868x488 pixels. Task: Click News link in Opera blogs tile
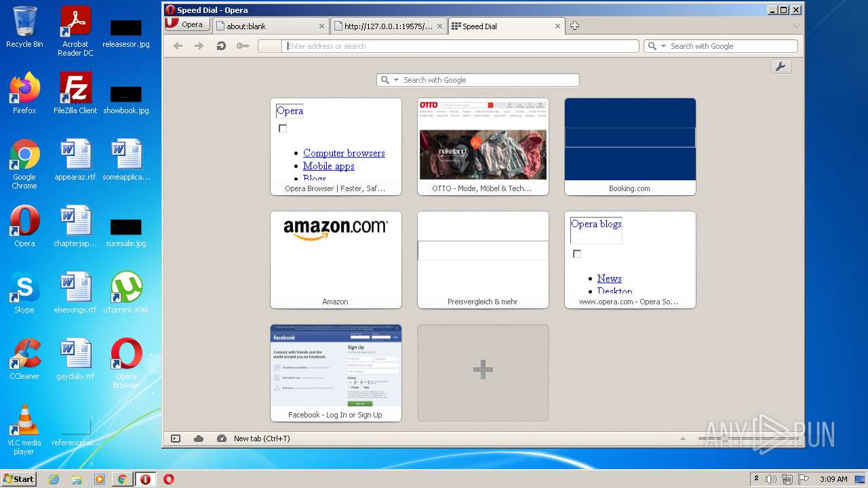(x=609, y=279)
